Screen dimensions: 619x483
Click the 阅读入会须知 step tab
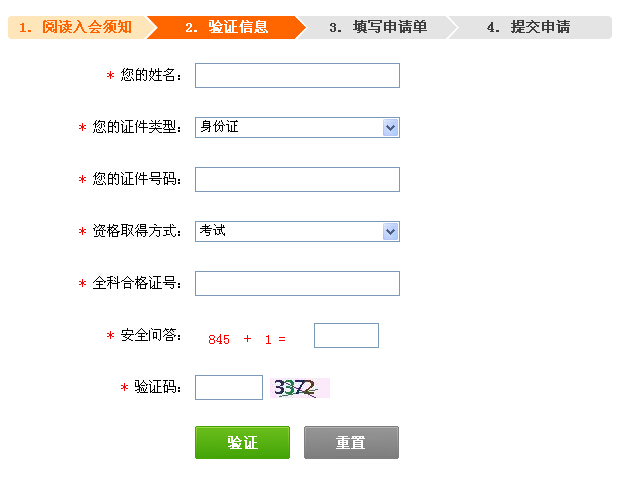pos(76,27)
